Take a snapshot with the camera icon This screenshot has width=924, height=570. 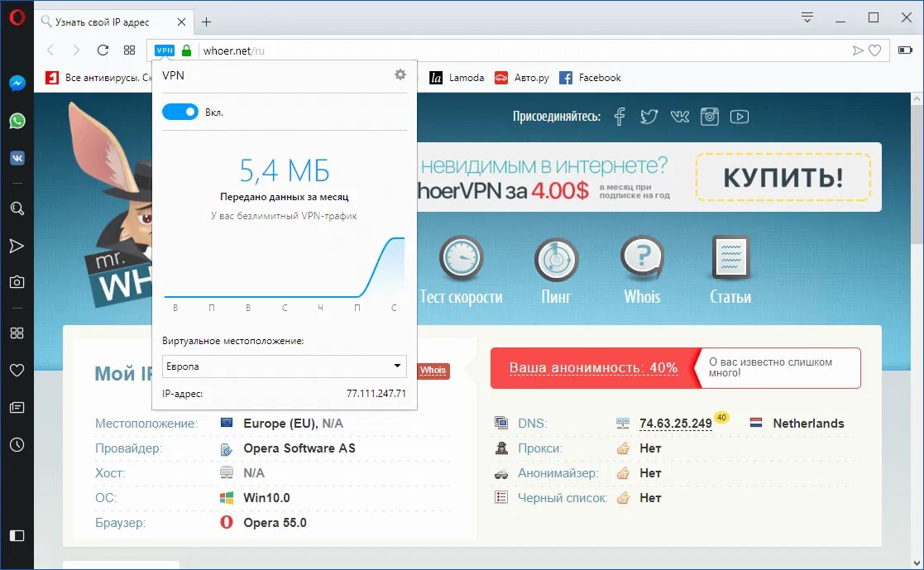[x=17, y=282]
